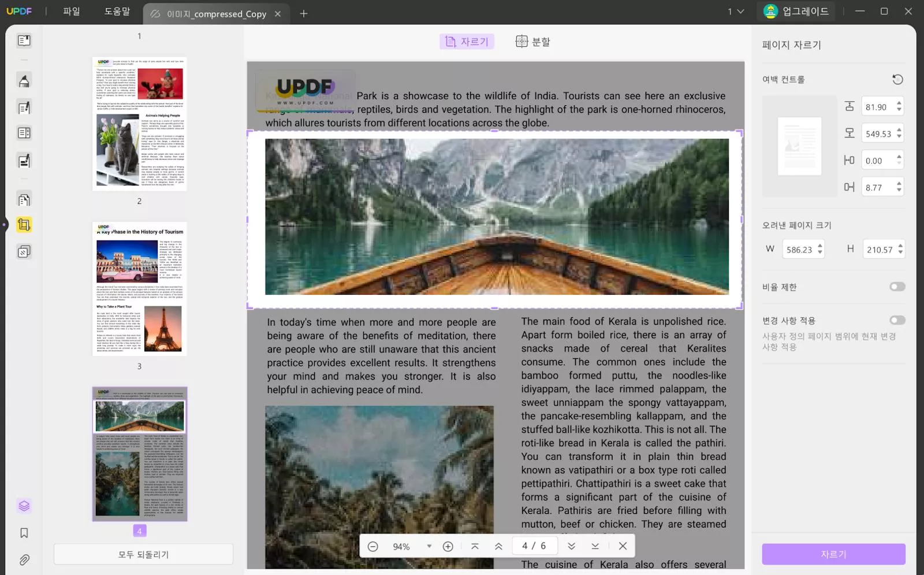
Task: Decrease the bottom margin 549.53 value
Action: click(x=899, y=137)
